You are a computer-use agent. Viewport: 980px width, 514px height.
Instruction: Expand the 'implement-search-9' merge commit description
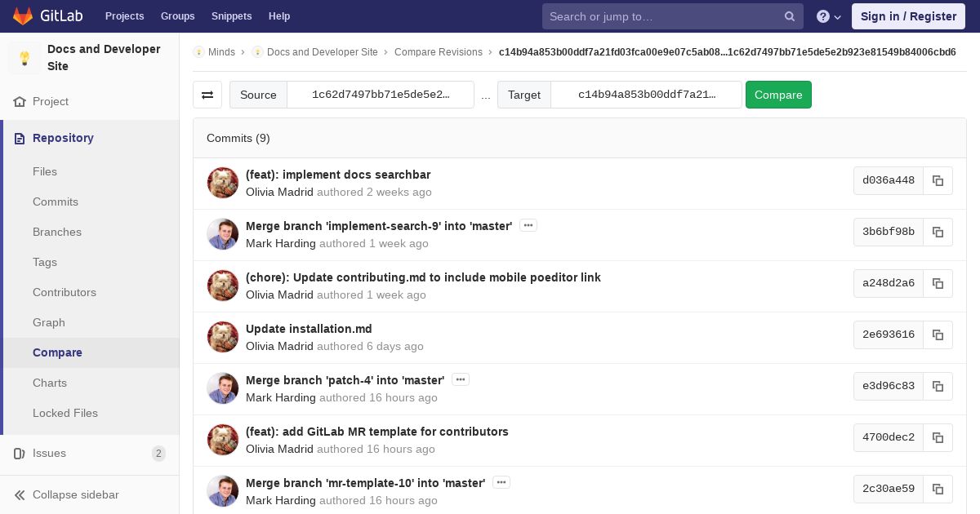coord(528,225)
